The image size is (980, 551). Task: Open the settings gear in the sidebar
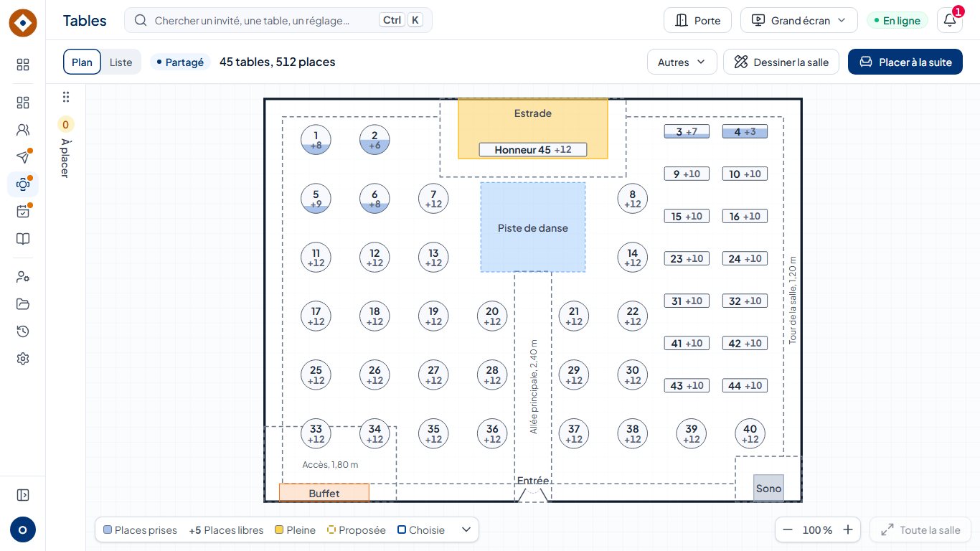[x=23, y=358]
